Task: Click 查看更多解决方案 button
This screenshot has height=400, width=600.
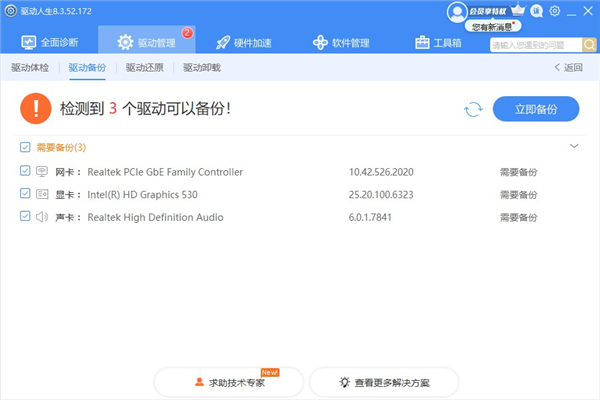Action: point(384,382)
